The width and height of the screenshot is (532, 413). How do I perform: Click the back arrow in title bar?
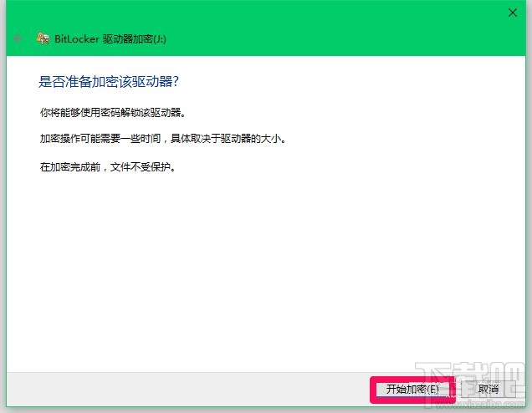pos(18,38)
